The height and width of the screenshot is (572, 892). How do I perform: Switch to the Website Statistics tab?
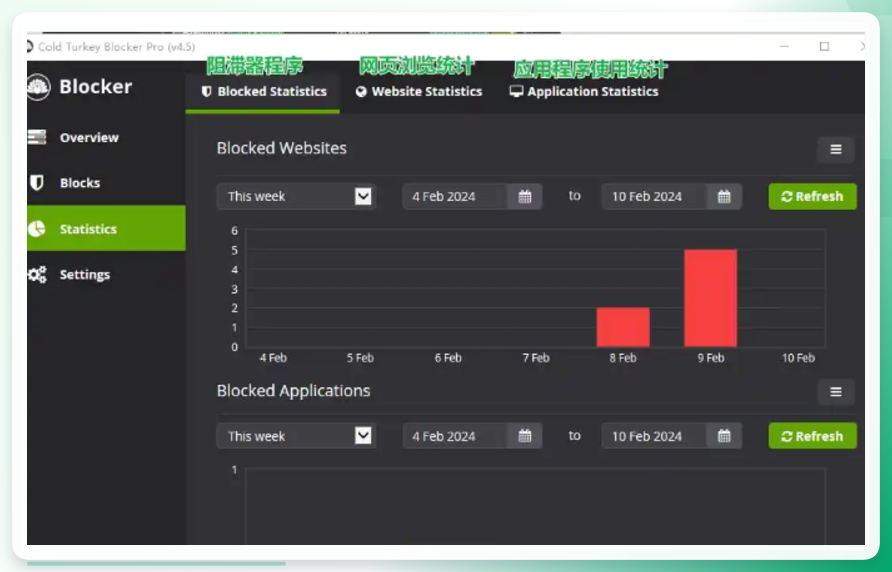pyautogui.click(x=419, y=92)
